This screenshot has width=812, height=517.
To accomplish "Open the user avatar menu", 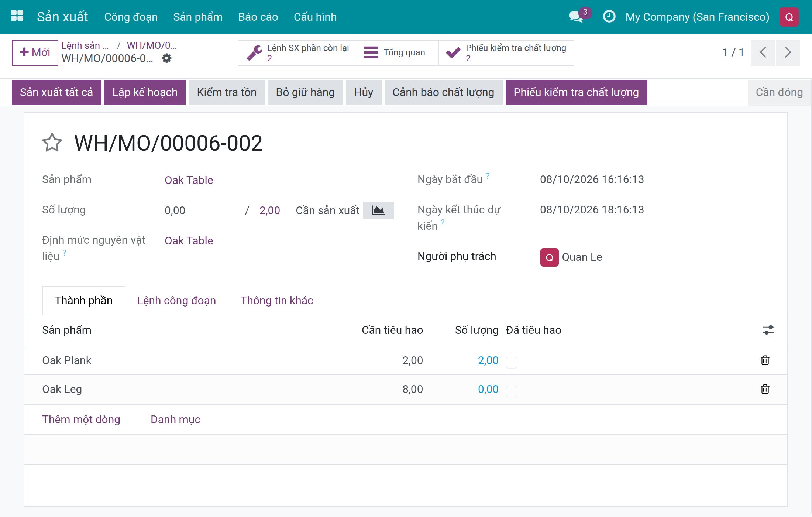I will [x=789, y=17].
